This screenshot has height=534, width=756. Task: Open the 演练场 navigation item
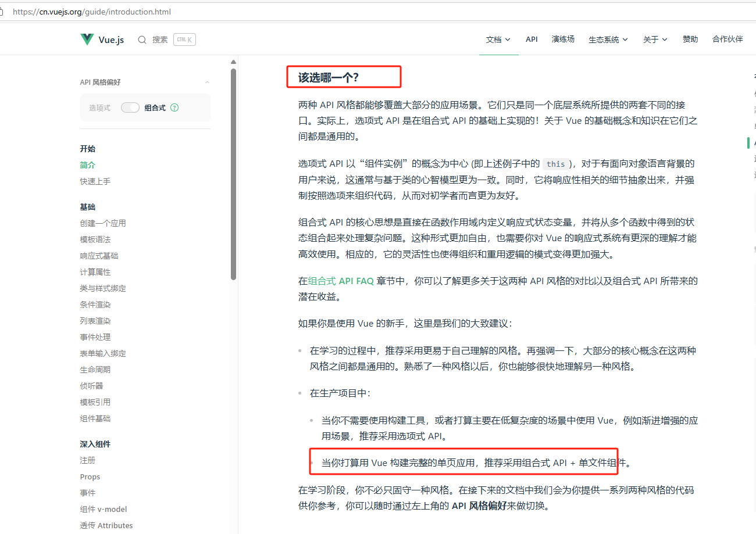[x=563, y=40]
